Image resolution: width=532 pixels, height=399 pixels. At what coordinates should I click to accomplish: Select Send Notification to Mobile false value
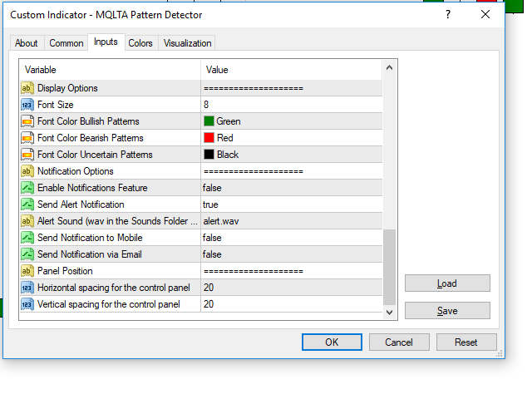[x=212, y=238]
